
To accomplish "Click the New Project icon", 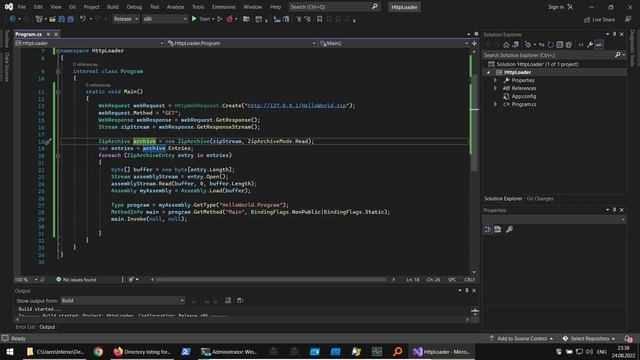I will (39, 19).
